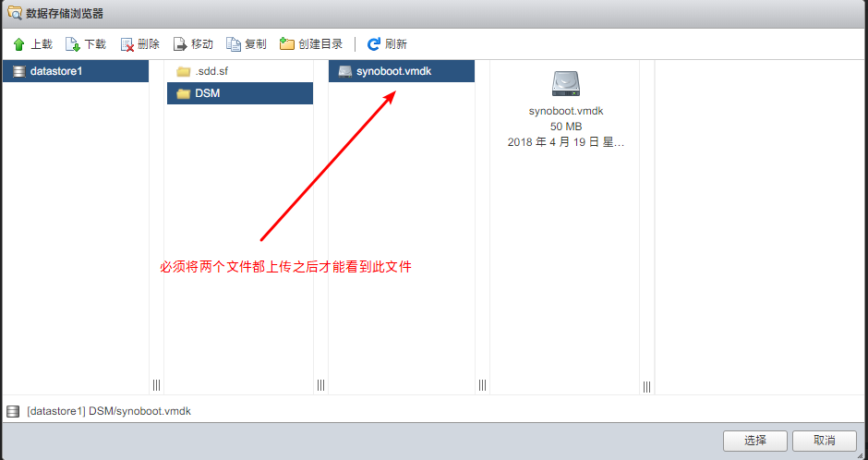
Task: Click the Download (下载) icon
Action: pyautogui.click(x=73, y=44)
